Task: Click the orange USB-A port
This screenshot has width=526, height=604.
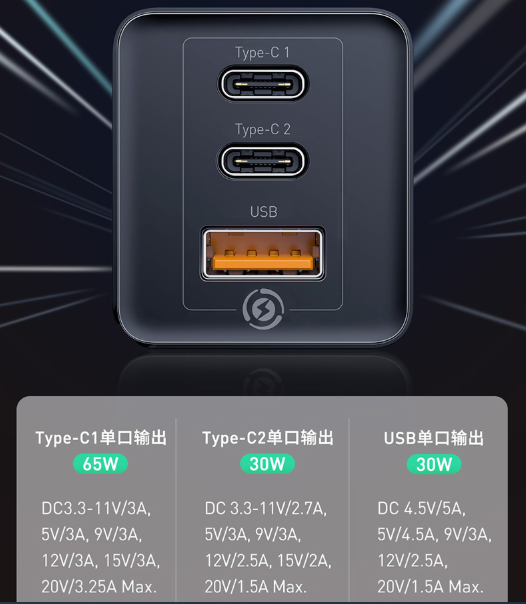Action: click(x=263, y=253)
